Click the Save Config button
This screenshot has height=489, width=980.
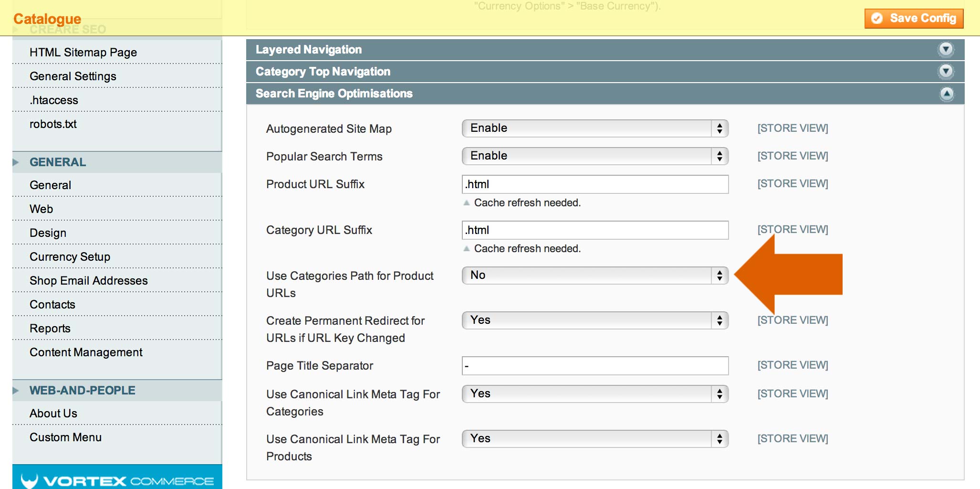914,19
